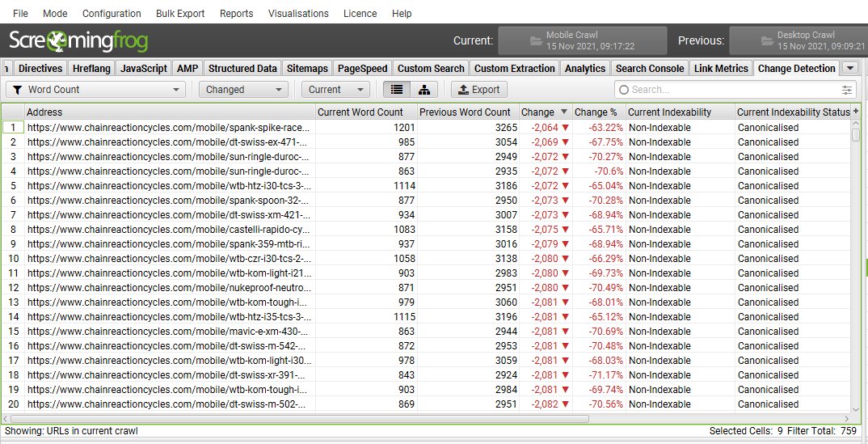Open the Current crawl folder selector
The height and width of the screenshot is (444, 868).
[x=583, y=40]
